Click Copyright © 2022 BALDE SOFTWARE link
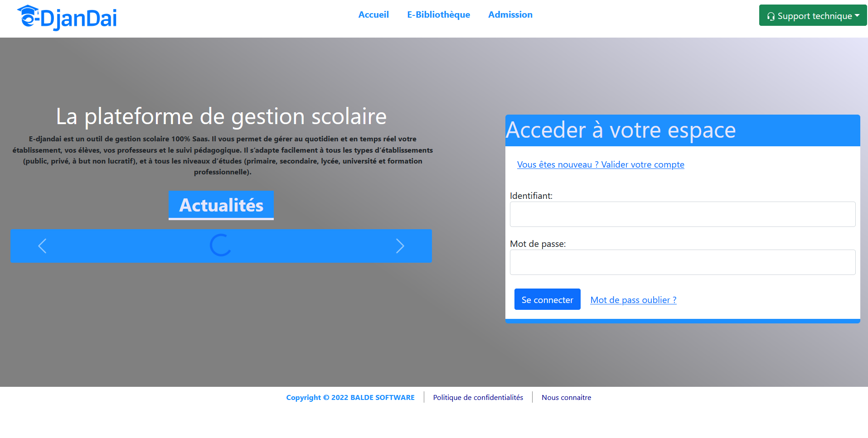The image size is (868, 438). click(350, 397)
